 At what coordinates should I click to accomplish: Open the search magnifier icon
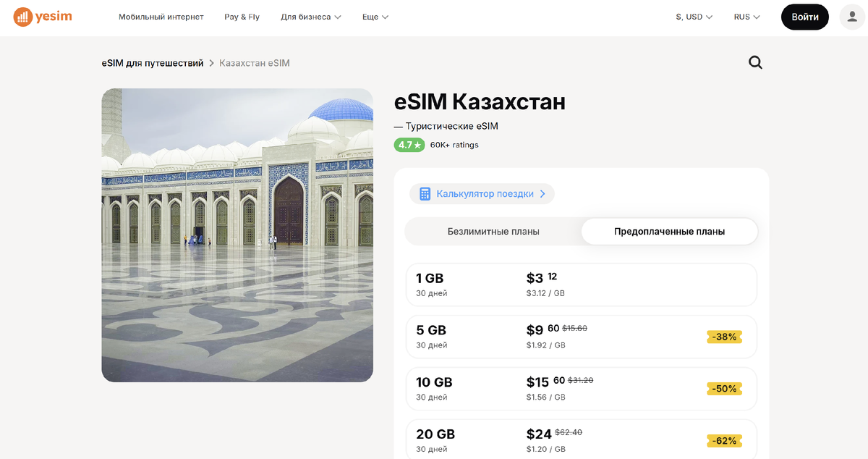pyautogui.click(x=755, y=63)
